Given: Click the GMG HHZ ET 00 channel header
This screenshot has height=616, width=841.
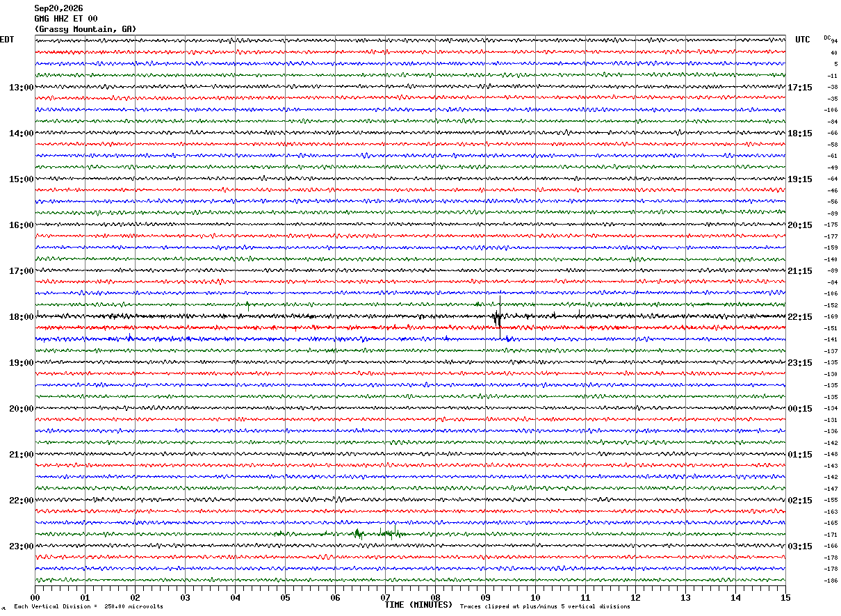Looking at the screenshot, I should pos(66,19).
